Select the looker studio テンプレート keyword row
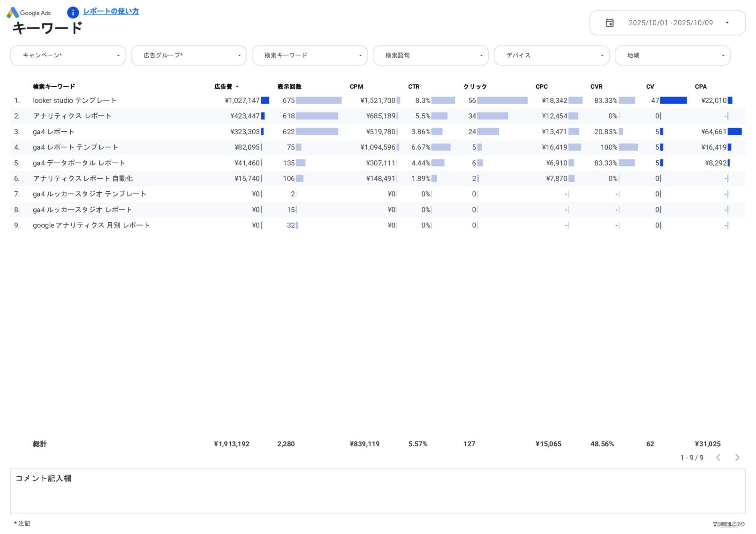The image size is (756, 534). click(x=74, y=100)
